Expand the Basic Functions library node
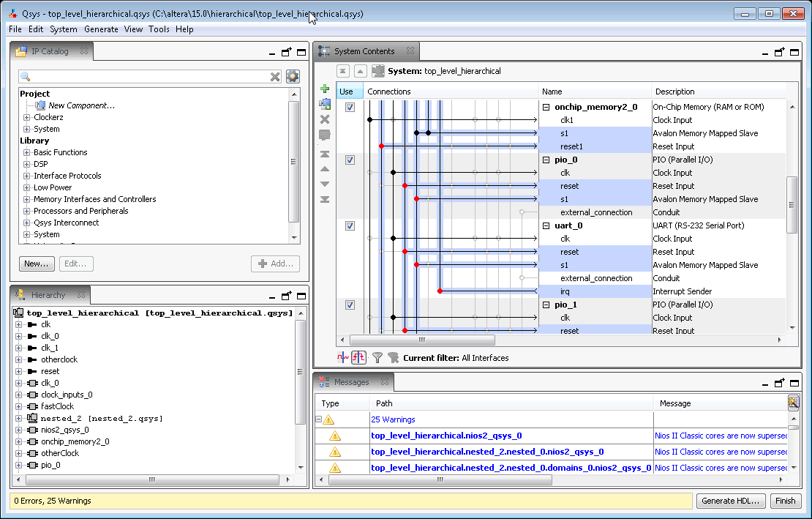This screenshot has width=812, height=519. pyautogui.click(x=27, y=152)
